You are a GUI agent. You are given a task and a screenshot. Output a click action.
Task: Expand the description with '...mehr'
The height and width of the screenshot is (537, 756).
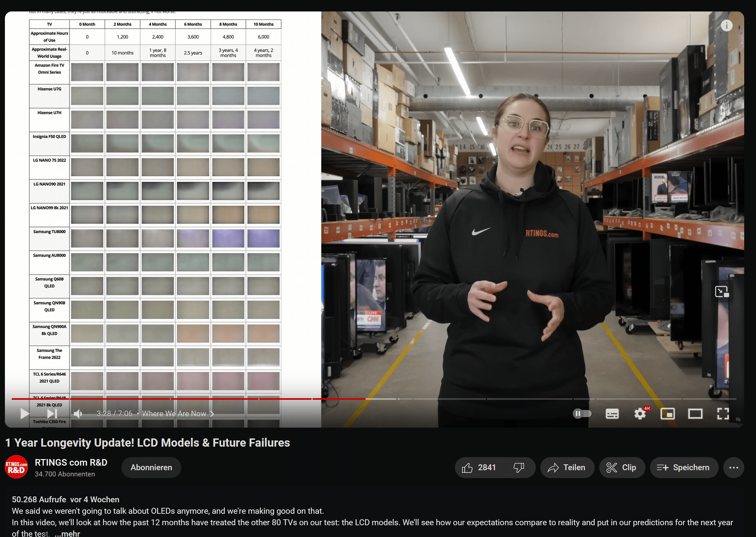(67, 533)
